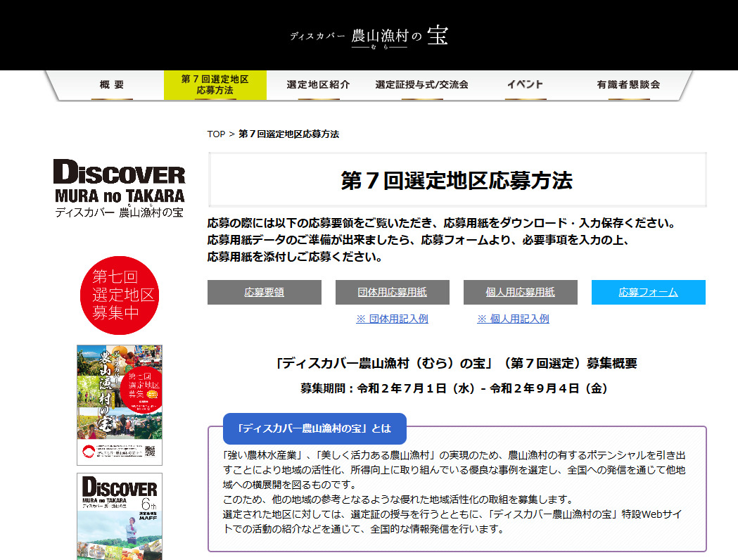Screen dimensions: 738x560
Task: Download the 団体用応募用紙 form
Action: pyautogui.click(x=392, y=292)
